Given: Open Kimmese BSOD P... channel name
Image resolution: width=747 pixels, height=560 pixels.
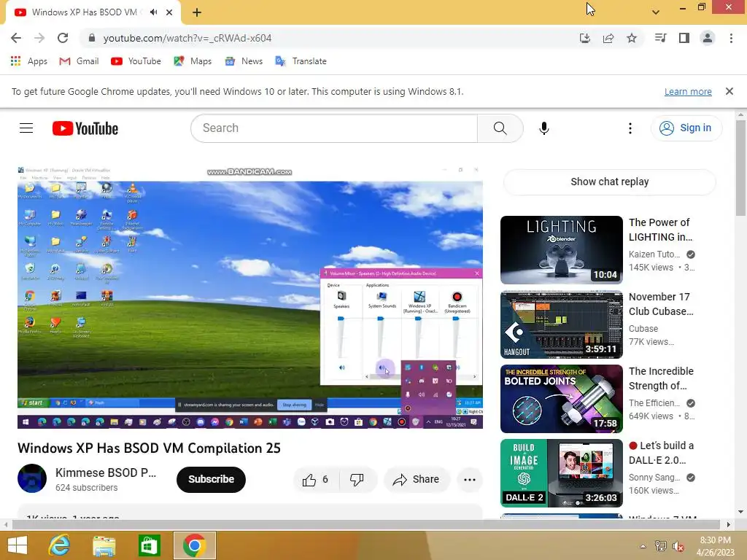Looking at the screenshot, I should tap(106, 472).
